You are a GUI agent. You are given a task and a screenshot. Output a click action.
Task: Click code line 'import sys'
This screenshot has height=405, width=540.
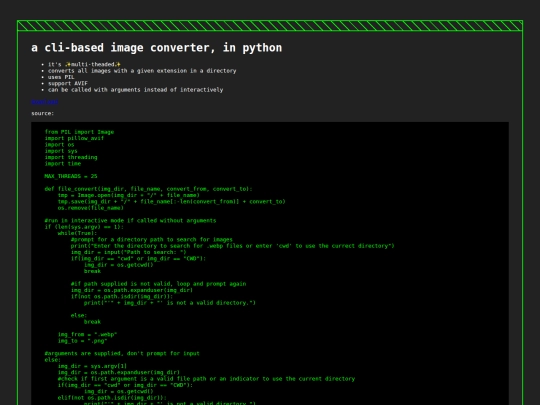tap(61, 151)
